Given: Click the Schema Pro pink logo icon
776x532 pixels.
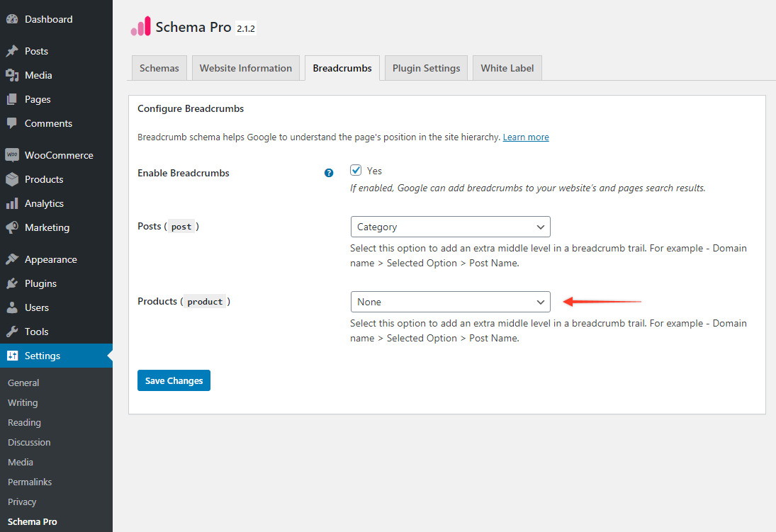Looking at the screenshot, I should click(x=140, y=26).
